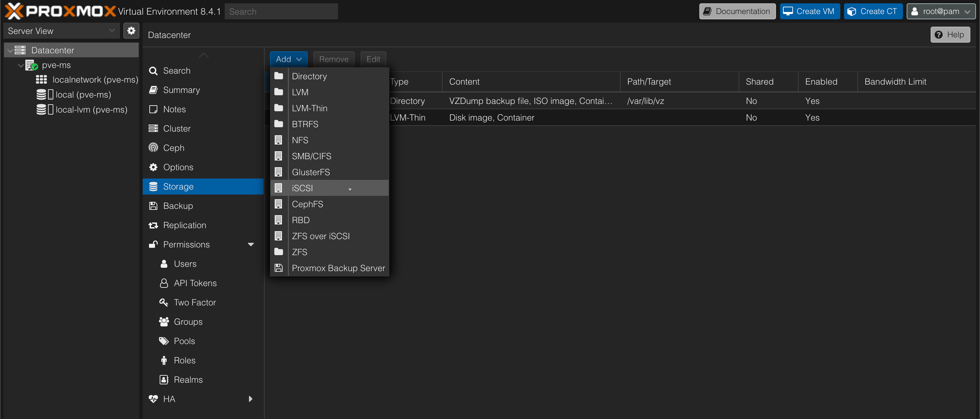The image size is (980, 419).
Task: Collapse the pve-ms tree node
Action: (21, 65)
